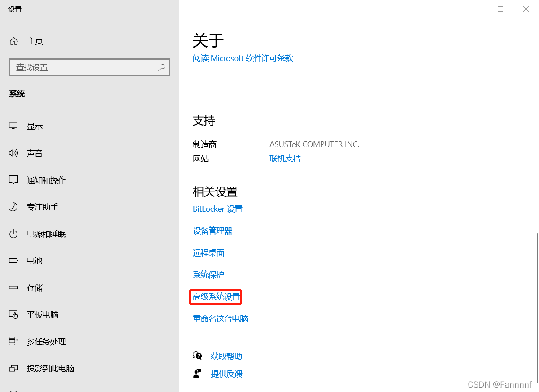This screenshot has height=392, width=539.
Task: Click the Get help chat icon
Action: 197,356
